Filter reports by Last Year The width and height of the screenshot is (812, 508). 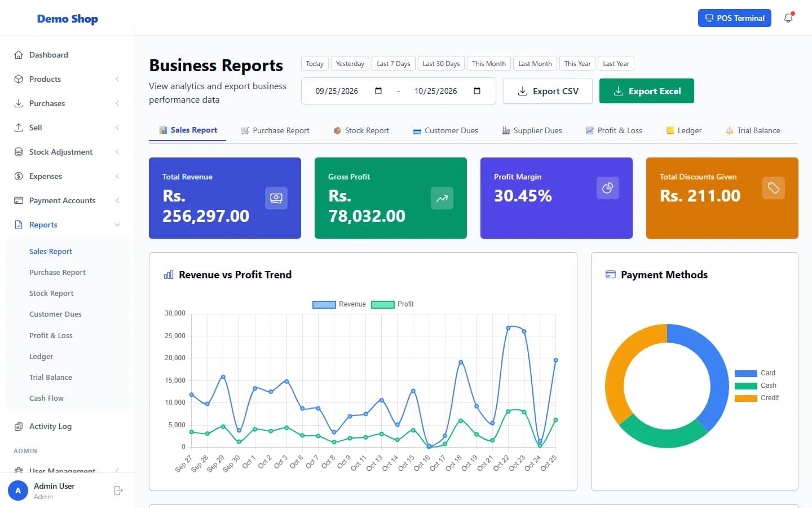pos(616,64)
